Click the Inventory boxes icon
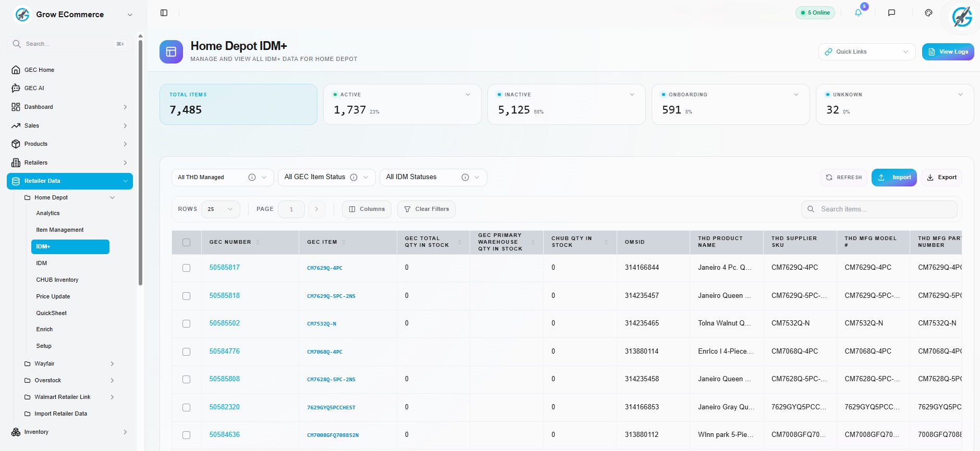 coord(16,432)
